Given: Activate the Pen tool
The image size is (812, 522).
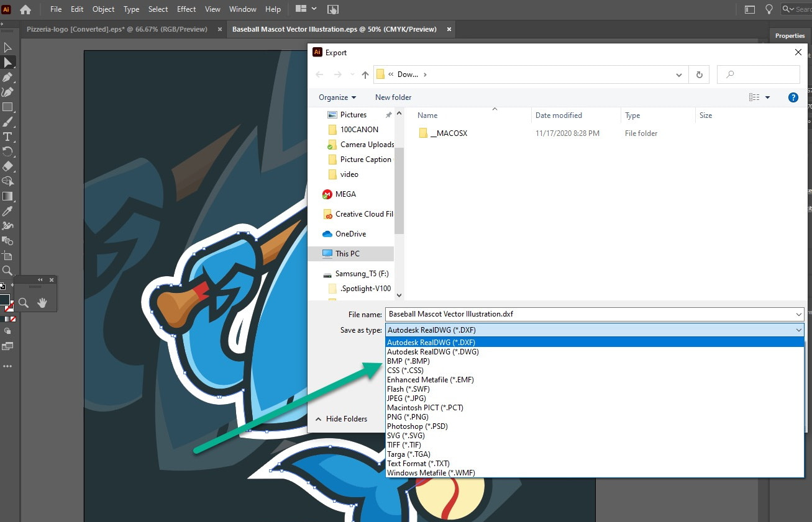Looking at the screenshot, I should (8, 77).
